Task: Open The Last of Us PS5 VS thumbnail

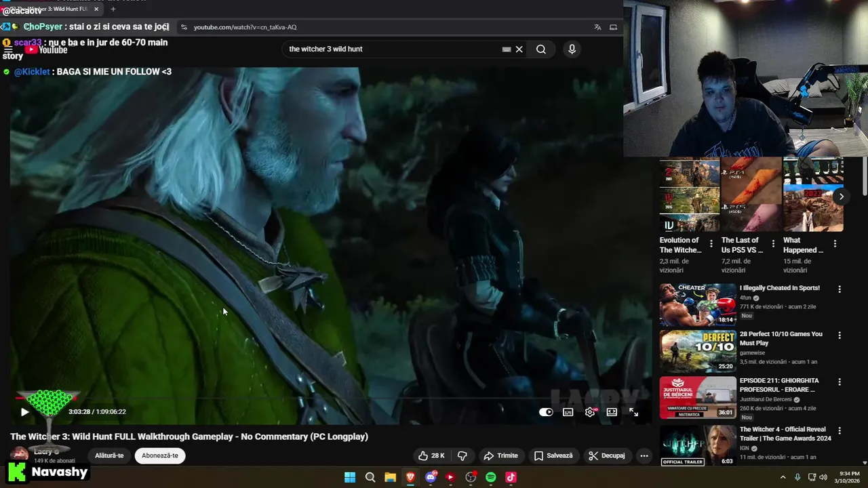Action: click(751, 195)
